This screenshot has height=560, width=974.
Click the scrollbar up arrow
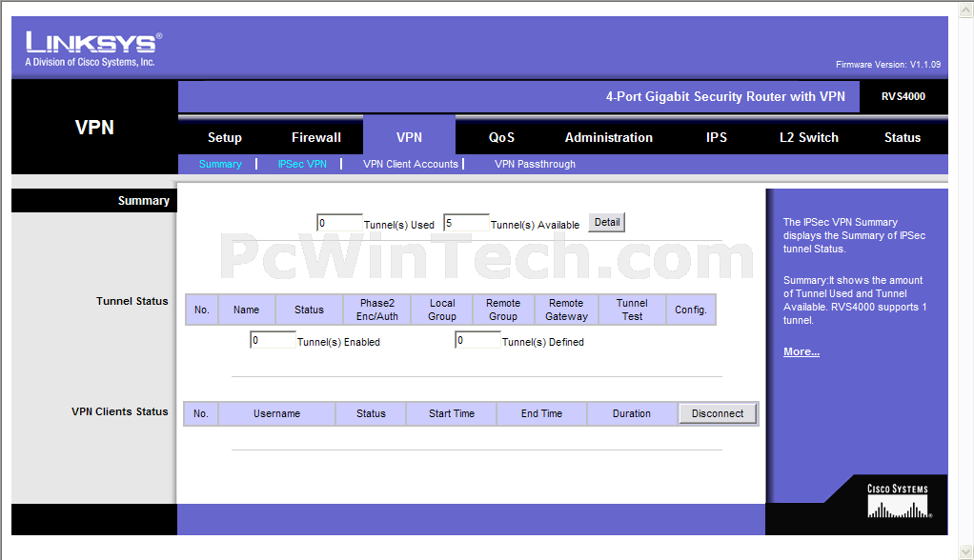966,9
